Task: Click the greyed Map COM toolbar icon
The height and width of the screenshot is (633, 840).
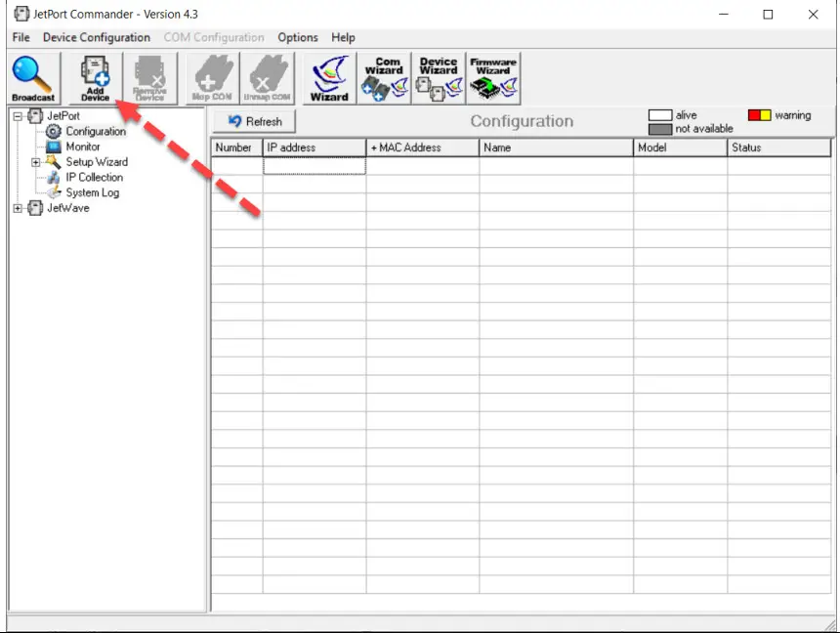Action: click(212, 78)
